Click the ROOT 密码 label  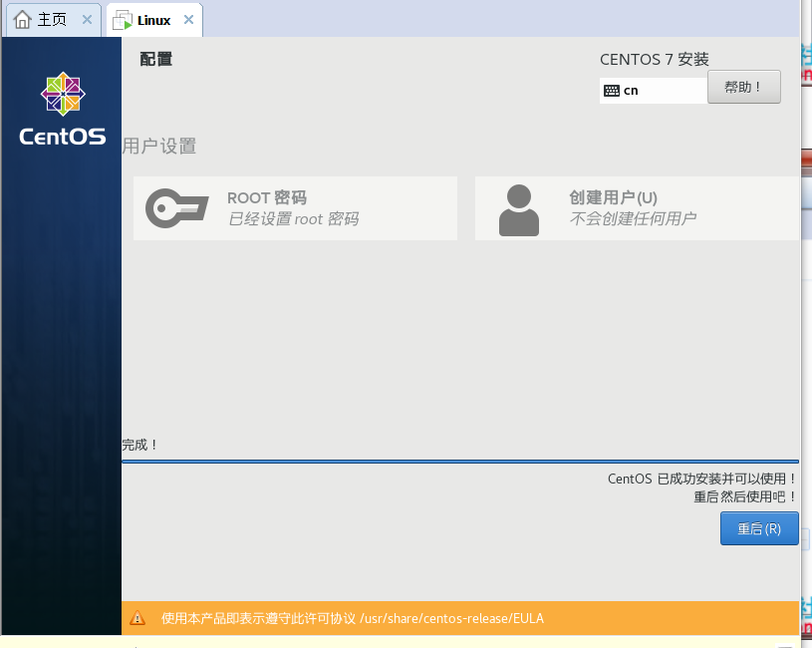coord(267,197)
